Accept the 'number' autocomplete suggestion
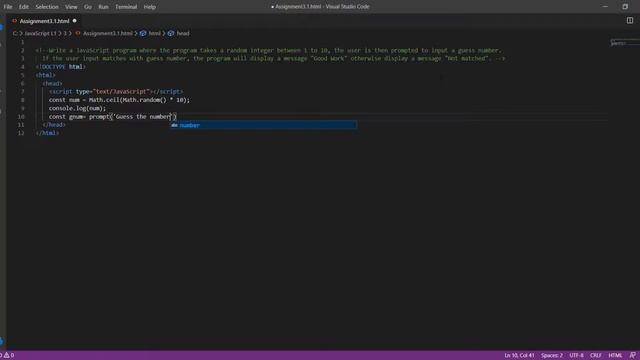 click(x=264, y=125)
